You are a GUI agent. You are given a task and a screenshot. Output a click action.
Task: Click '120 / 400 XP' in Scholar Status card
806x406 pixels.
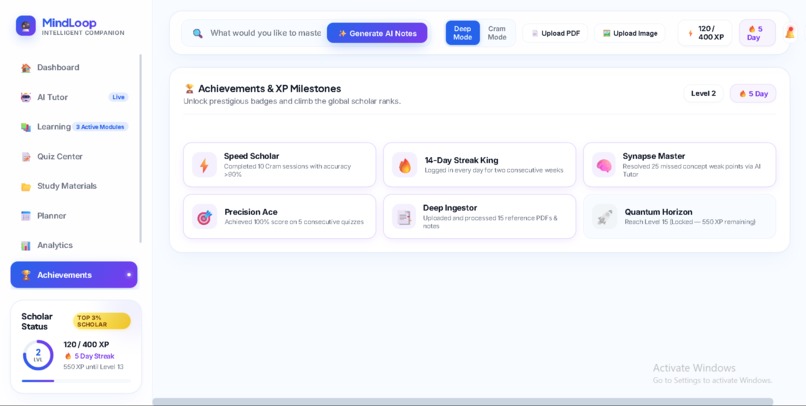point(86,345)
